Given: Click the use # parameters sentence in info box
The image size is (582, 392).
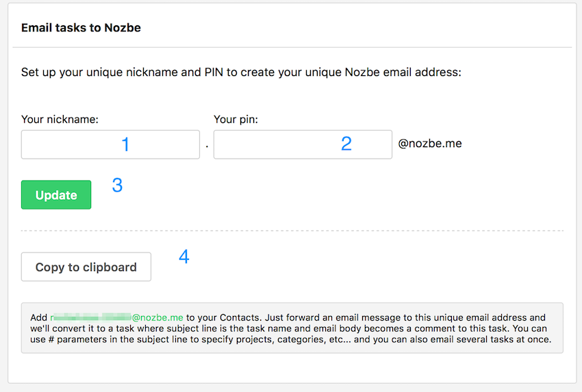Looking at the screenshot, I should [x=290, y=339].
